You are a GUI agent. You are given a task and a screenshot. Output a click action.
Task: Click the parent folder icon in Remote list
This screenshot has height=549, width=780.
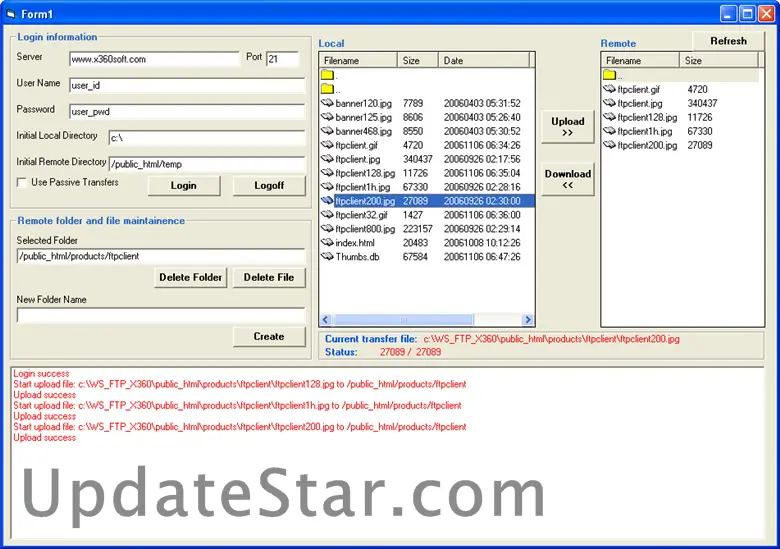click(609, 75)
